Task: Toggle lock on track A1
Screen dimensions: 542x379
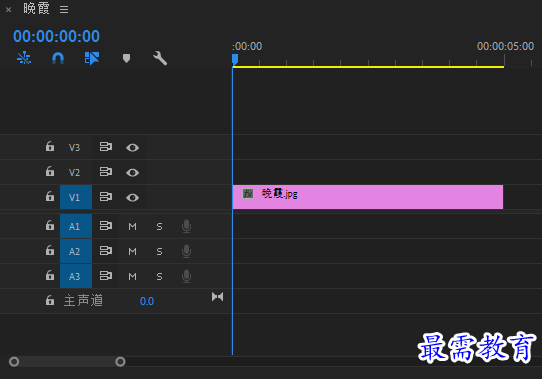Action: [50, 225]
